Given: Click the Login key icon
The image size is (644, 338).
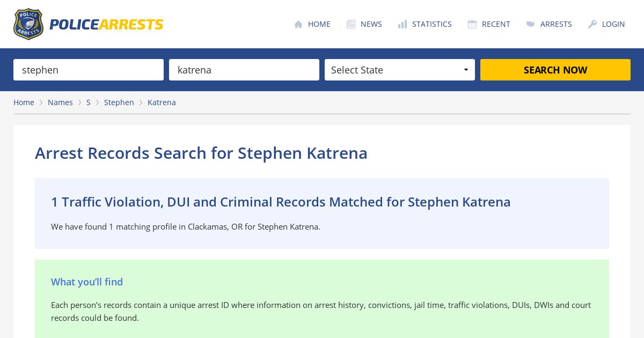Looking at the screenshot, I should (x=592, y=24).
